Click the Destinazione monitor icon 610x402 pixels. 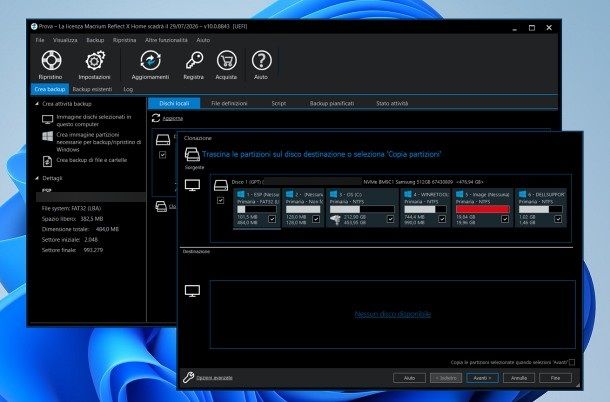(192, 291)
